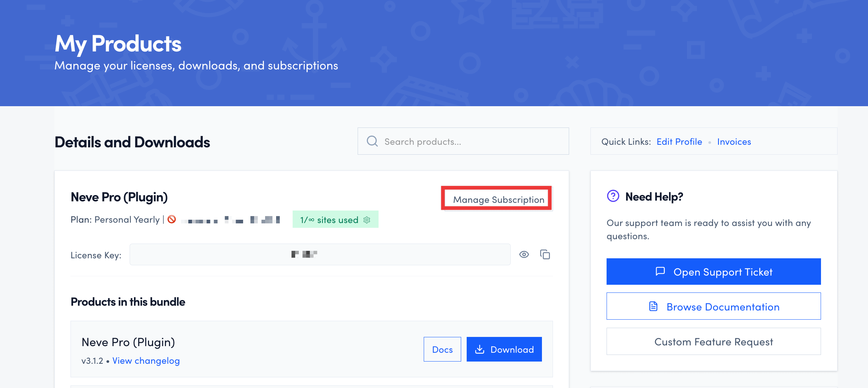Screen dimensions: 868x388
Task: Click the red prohibited icon beside the plan
Action: pos(171,219)
